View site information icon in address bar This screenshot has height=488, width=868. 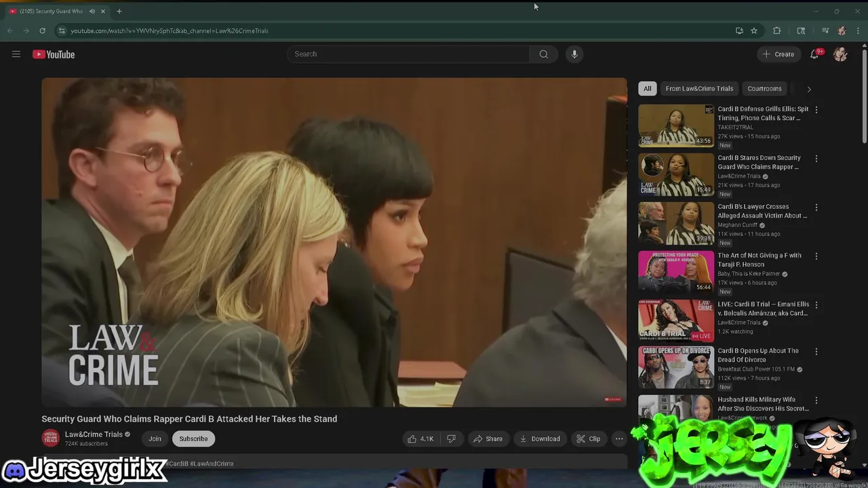coord(62,30)
